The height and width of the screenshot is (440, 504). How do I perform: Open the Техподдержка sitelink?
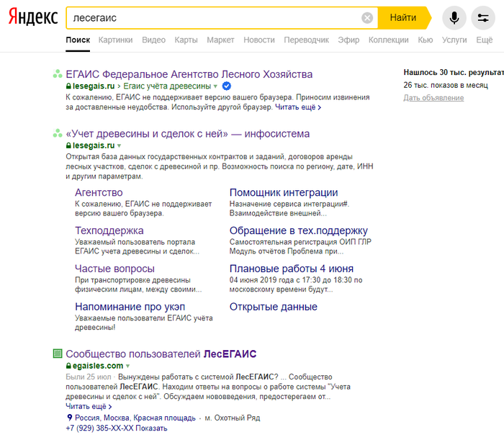[109, 230]
